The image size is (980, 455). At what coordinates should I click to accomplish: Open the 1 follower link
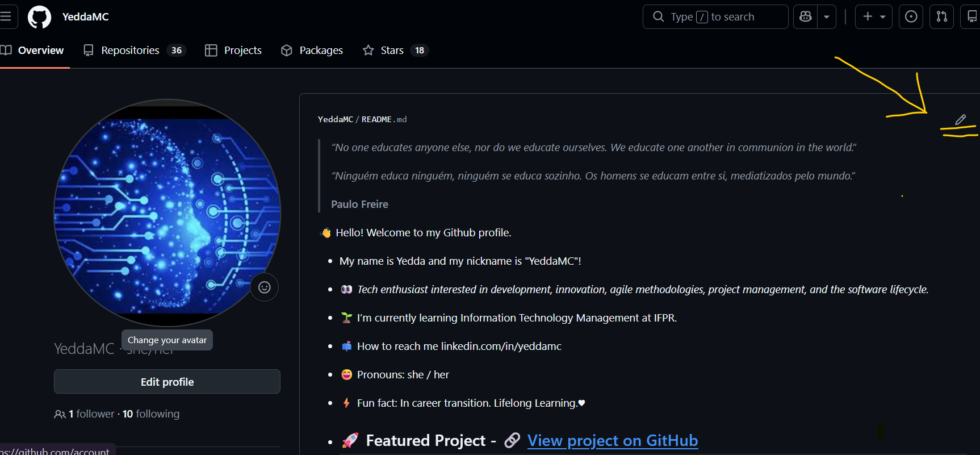coord(91,414)
